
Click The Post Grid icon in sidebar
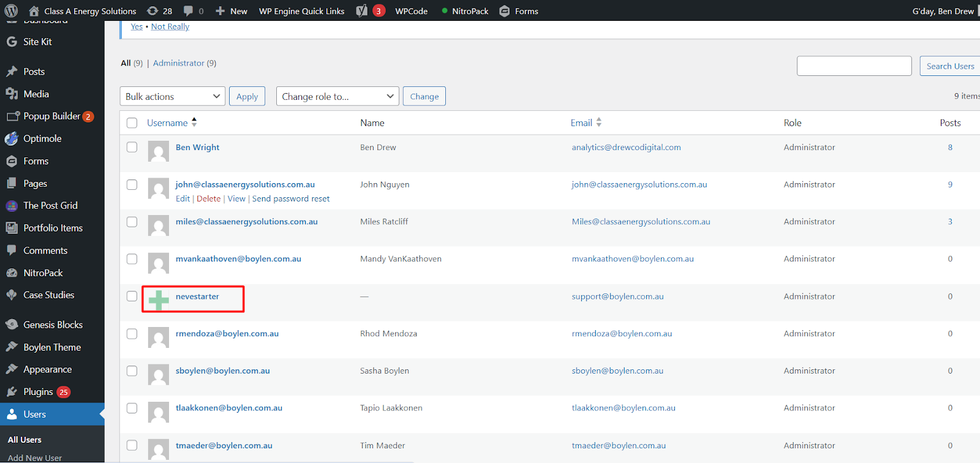(x=12, y=206)
